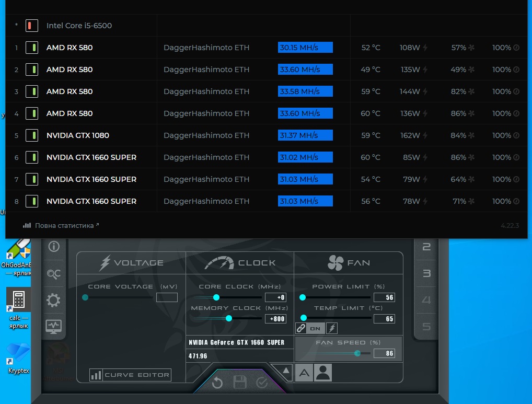Viewport: 532px width, 404px height.
Task: Switch to Afterburner profile 4
Action: (426, 300)
